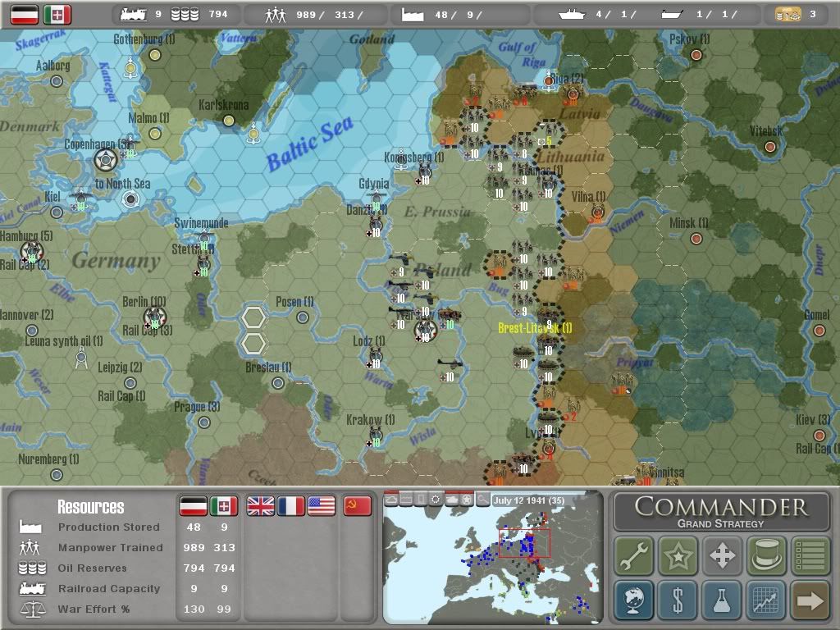Click the Commander Grand Strategy title banner

point(722,513)
